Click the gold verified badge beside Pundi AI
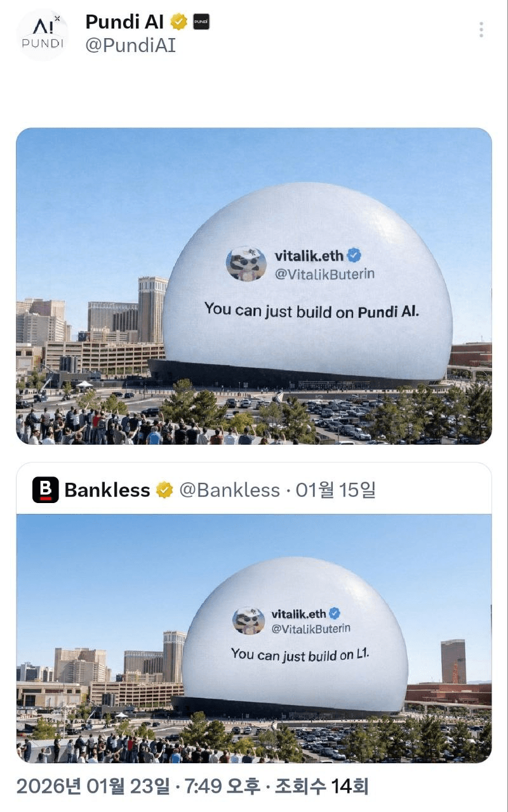 [179, 22]
